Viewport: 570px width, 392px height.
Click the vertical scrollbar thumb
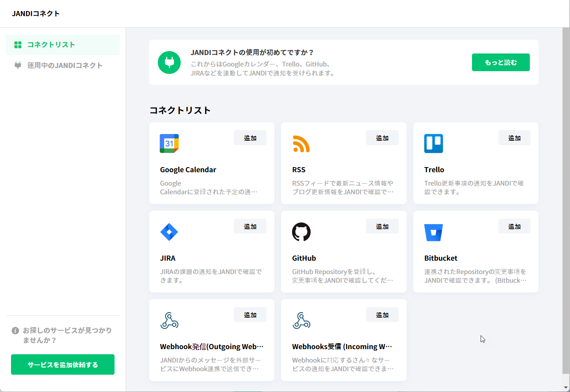coord(566,201)
